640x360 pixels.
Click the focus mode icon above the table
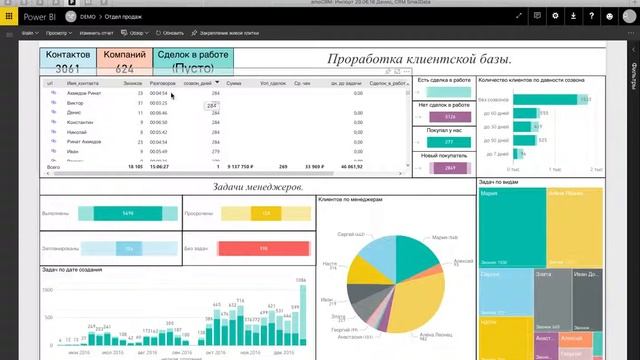397,71
